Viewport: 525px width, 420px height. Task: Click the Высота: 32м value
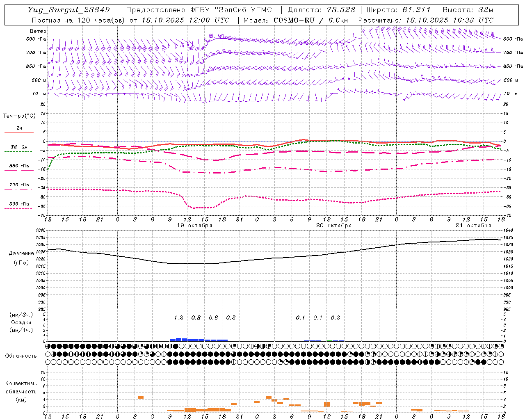(x=468, y=10)
